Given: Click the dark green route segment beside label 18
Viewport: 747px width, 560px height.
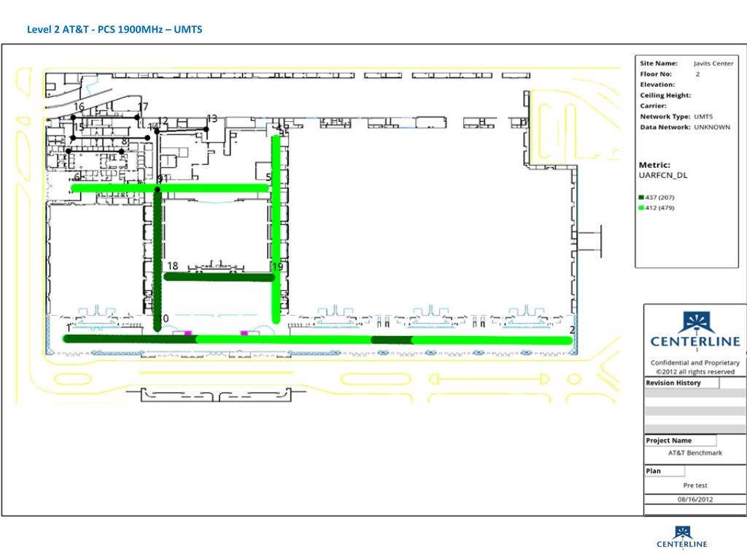Looking at the screenshot, I should click(219, 277).
